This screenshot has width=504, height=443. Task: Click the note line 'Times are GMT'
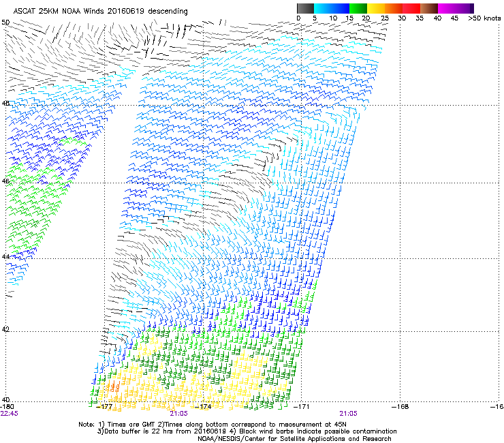tap(131, 425)
